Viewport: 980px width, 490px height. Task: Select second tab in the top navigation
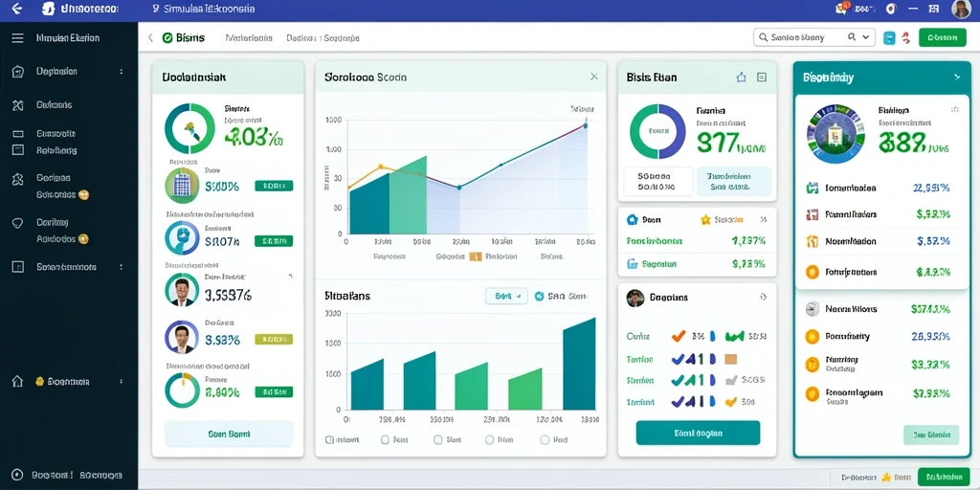click(249, 38)
